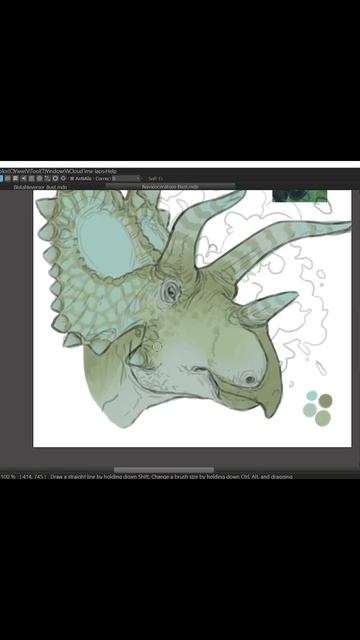Switch to the highlighted Bust.mdp document tab

click(x=170, y=187)
